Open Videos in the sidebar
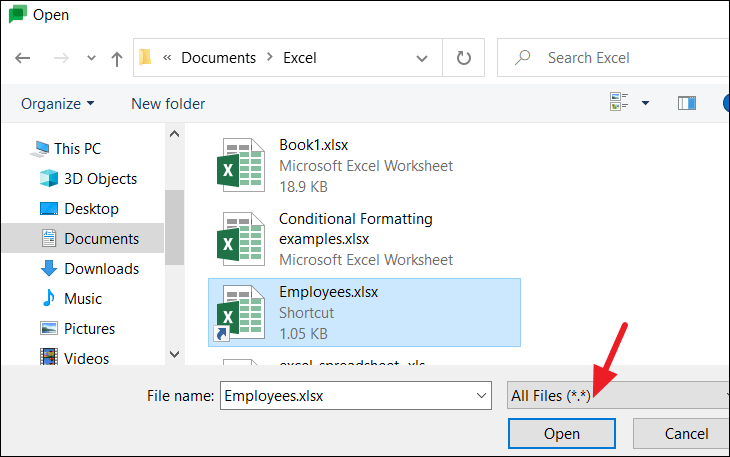The image size is (730, 457). (74, 358)
